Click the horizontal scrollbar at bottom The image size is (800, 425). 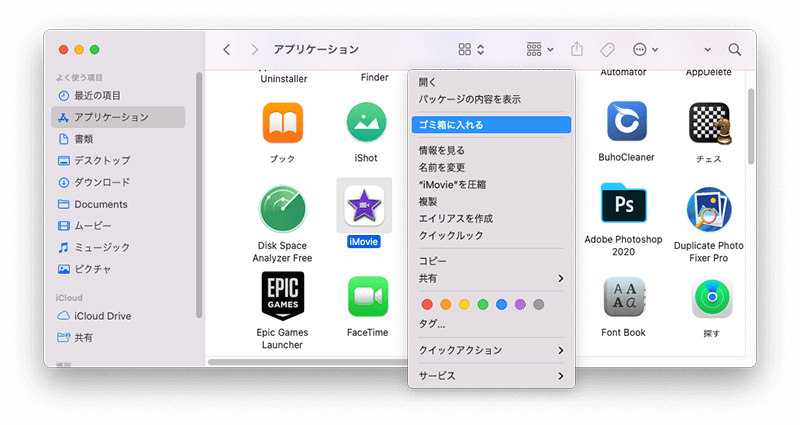308,362
